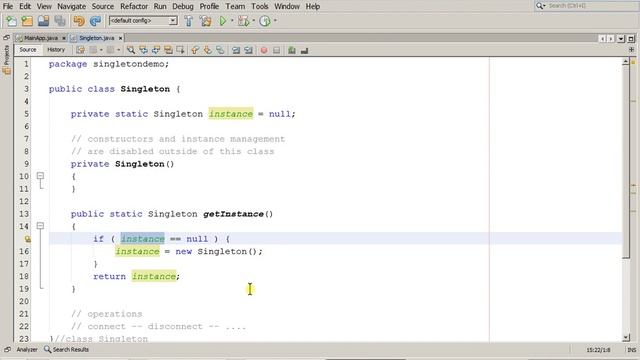Click the Last Edit editor toolbar icon
Viewport: 640px width, 360px height.
[x=81, y=50]
